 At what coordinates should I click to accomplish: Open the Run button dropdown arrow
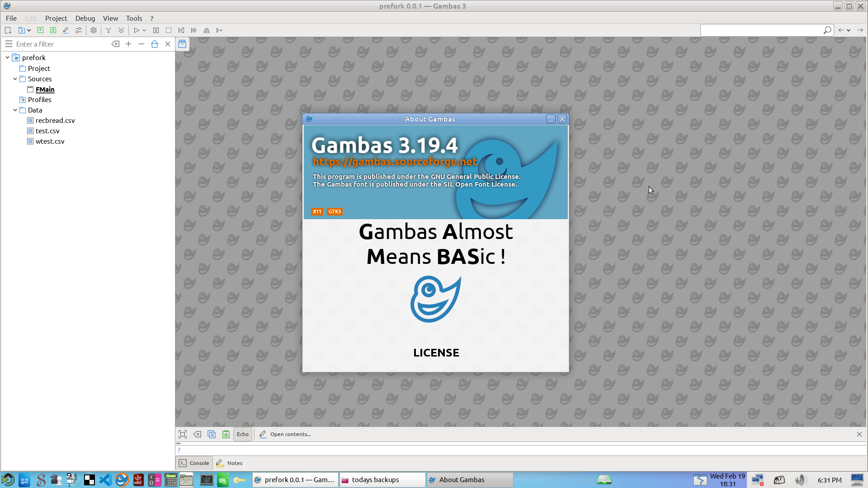[144, 30]
